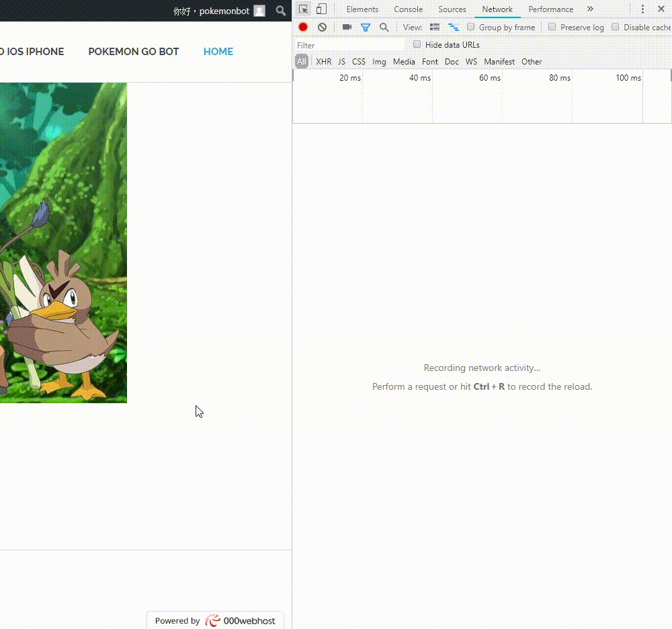The image size is (672, 629).
Task: Enable Preserve log checkbox
Action: click(552, 28)
